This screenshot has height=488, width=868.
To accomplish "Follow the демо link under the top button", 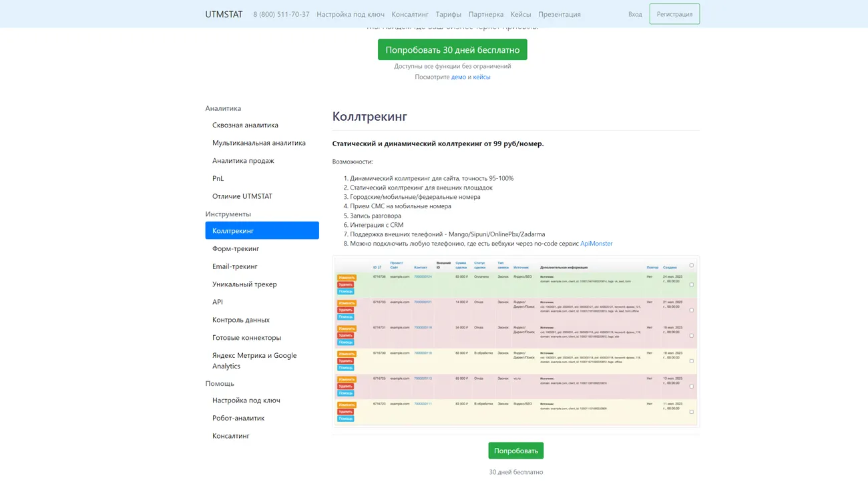I will 459,77.
